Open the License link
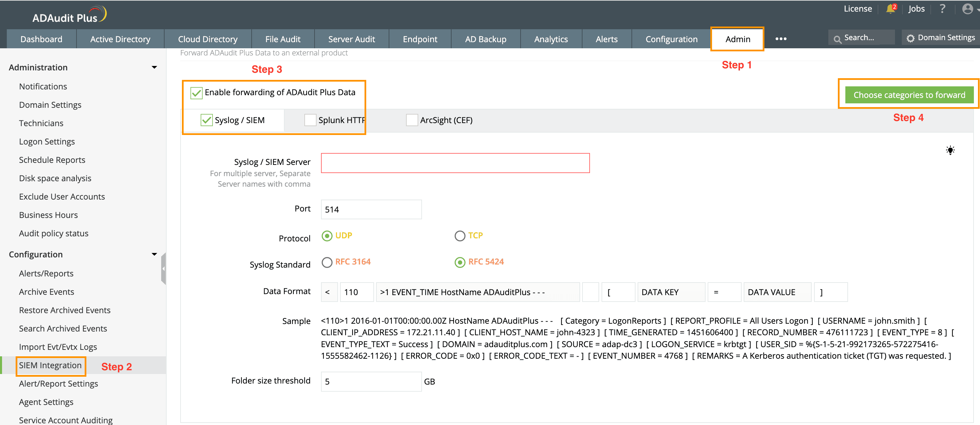 click(858, 9)
